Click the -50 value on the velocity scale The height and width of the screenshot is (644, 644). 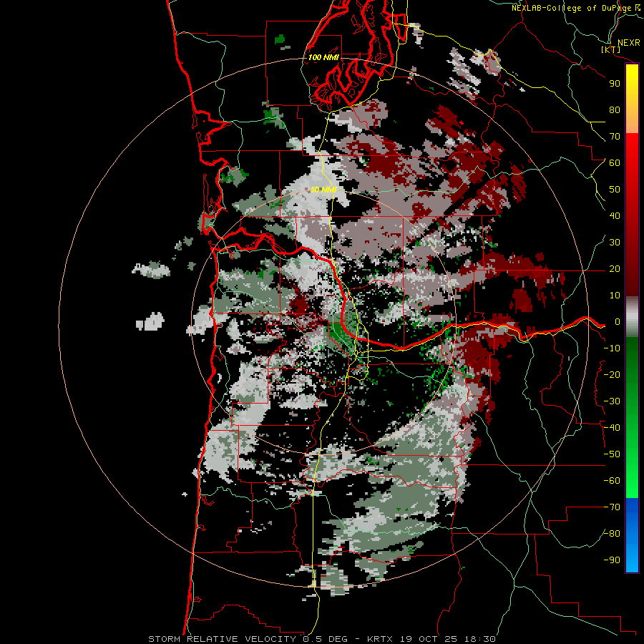pos(612,454)
